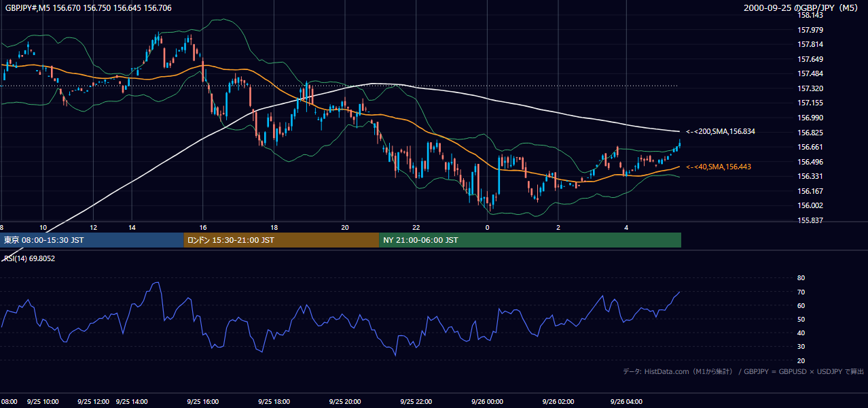Click price axis label 155.837
Viewport: 868px width, 408px height.
pos(810,220)
